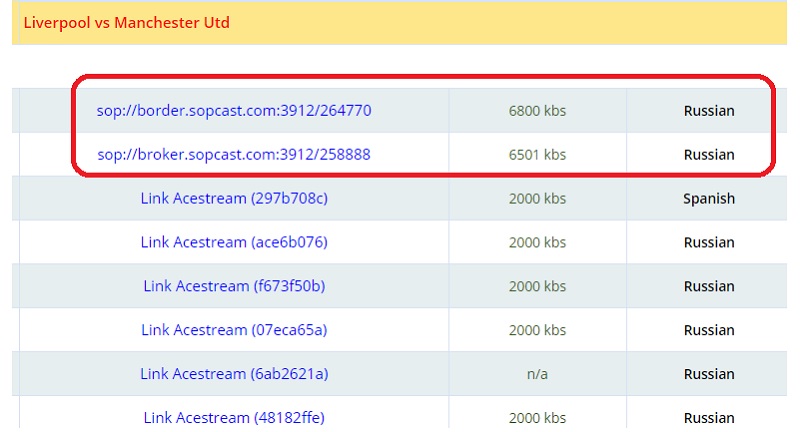Open Link Acestream (6ab2621a)
This screenshot has height=432, width=800.
[x=234, y=374]
